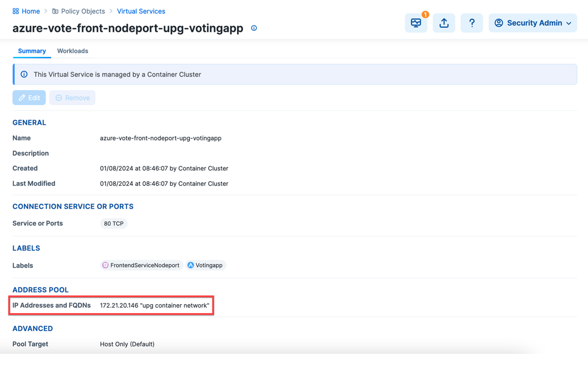Click the pencil icon on the Edit button

tap(22, 97)
